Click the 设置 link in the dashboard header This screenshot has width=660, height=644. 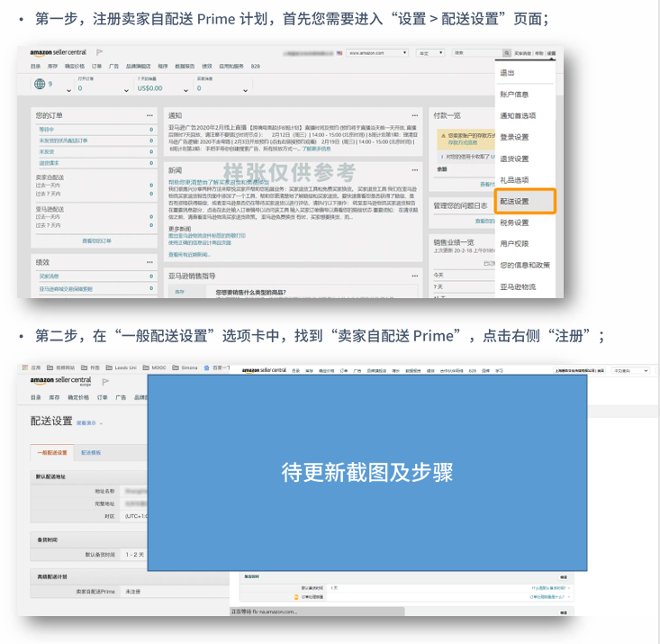[x=551, y=53]
